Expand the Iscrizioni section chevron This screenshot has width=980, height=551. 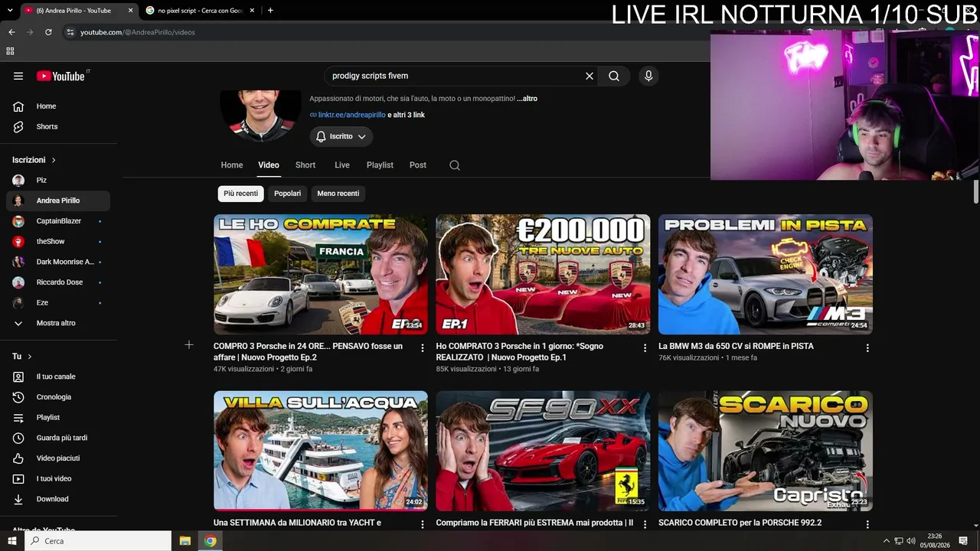pos(54,160)
